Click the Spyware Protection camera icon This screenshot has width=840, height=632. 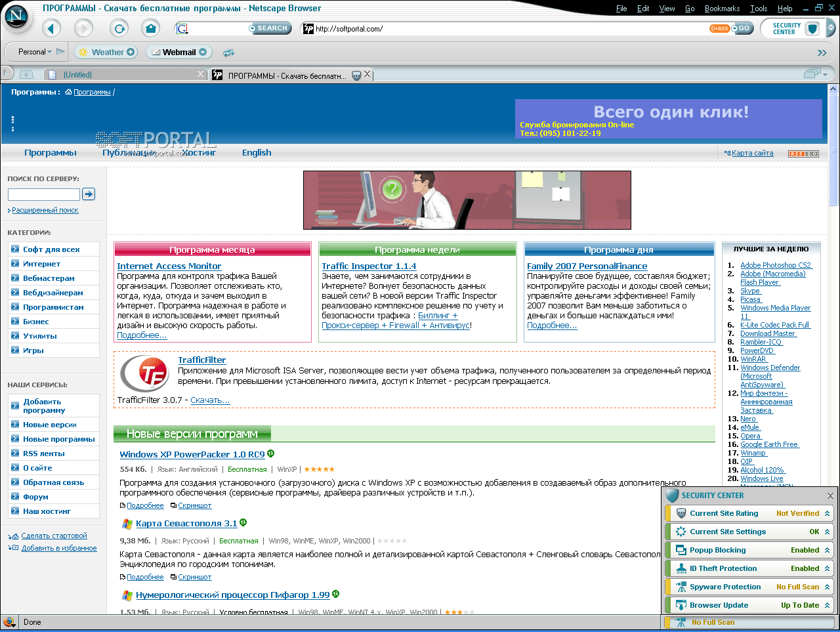coord(681,587)
